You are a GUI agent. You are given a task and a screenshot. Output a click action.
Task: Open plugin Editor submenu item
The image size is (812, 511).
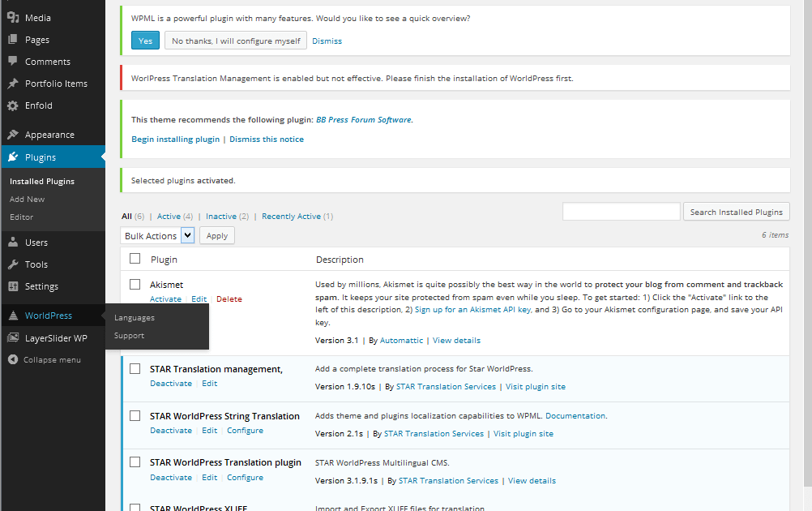pos(21,217)
